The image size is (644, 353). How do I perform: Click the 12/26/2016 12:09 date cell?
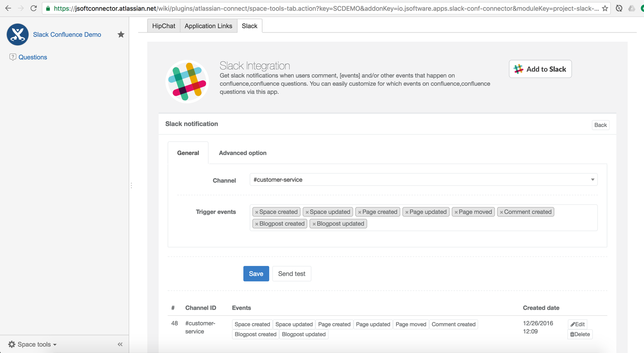tap(538, 328)
